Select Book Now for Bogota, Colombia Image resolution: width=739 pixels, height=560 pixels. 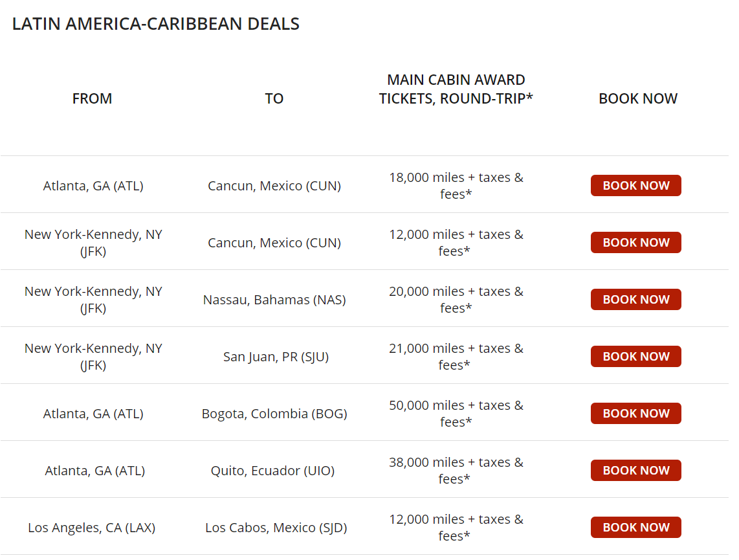coord(635,414)
